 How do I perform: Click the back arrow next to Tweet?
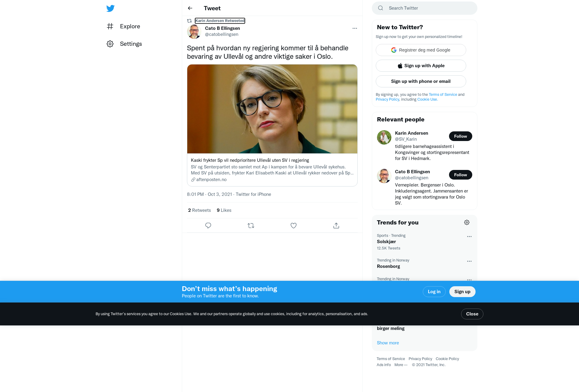(190, 8)
